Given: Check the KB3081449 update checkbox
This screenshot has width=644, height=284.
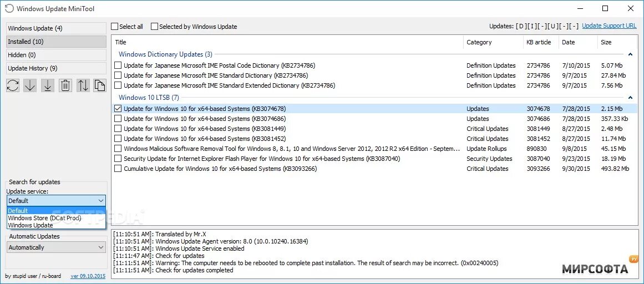Looking at the screenshot, I should coord(118,129).
